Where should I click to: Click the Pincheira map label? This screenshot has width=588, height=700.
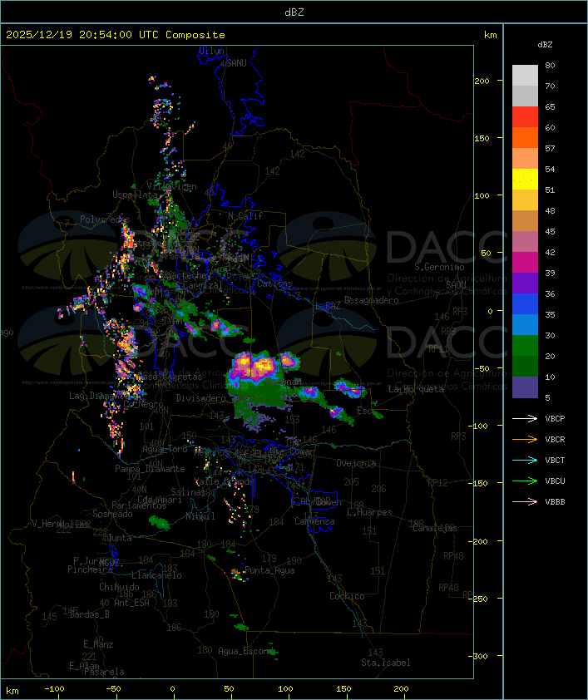click(x=90, y=569)
